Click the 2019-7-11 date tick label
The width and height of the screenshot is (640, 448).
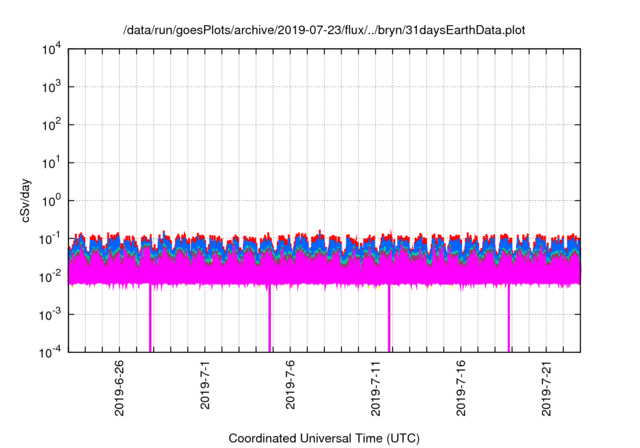(x=376, y=388)
